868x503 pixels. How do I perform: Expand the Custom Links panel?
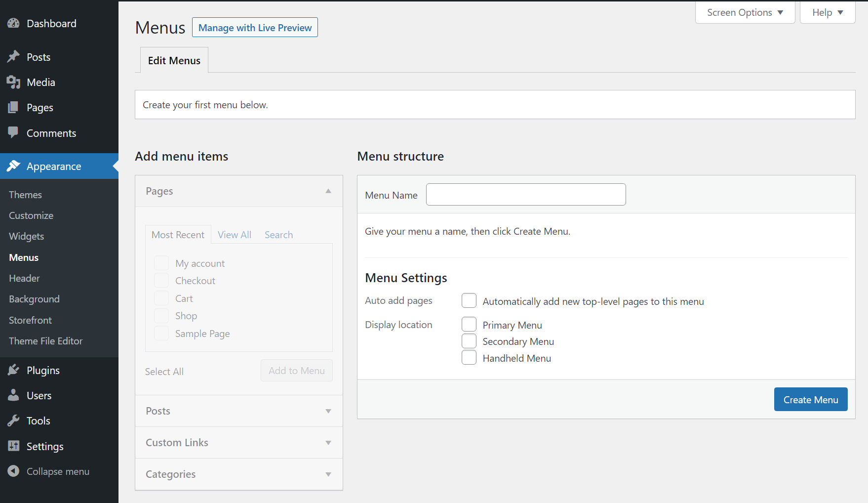tap(328, 442)
